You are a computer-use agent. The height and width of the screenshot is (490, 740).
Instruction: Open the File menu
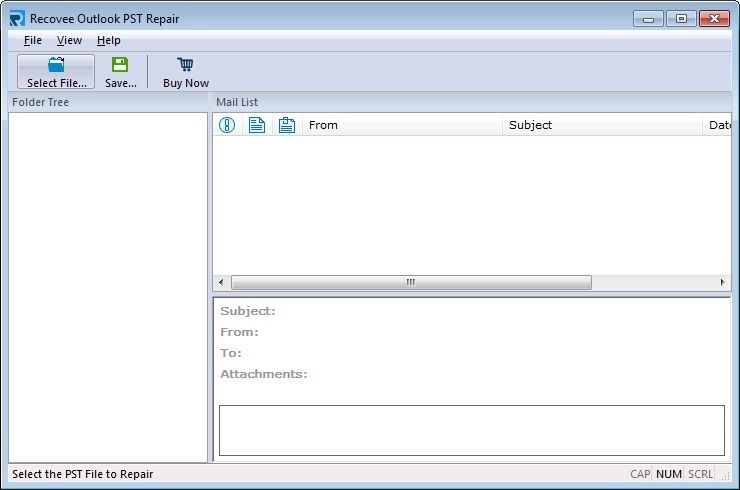[x=33, y=41]
